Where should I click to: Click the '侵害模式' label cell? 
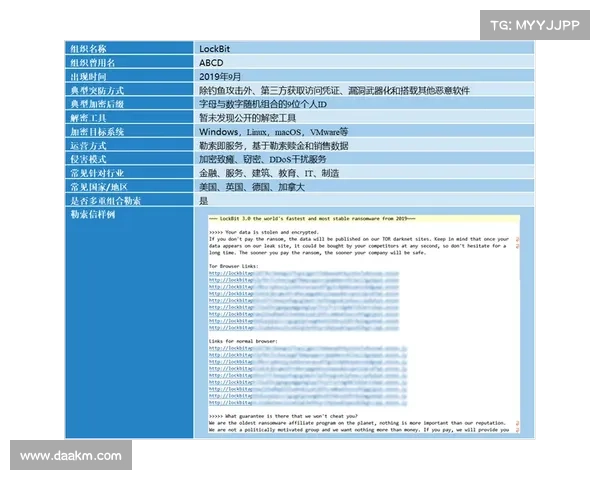(x=129, y=158)
